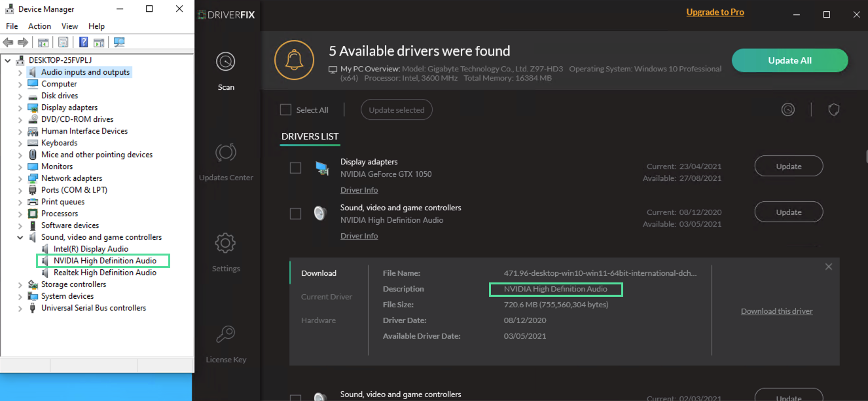
Task: Click the scan history icon above drivers list
Action: pyautogui.click(x=788, y=110)
